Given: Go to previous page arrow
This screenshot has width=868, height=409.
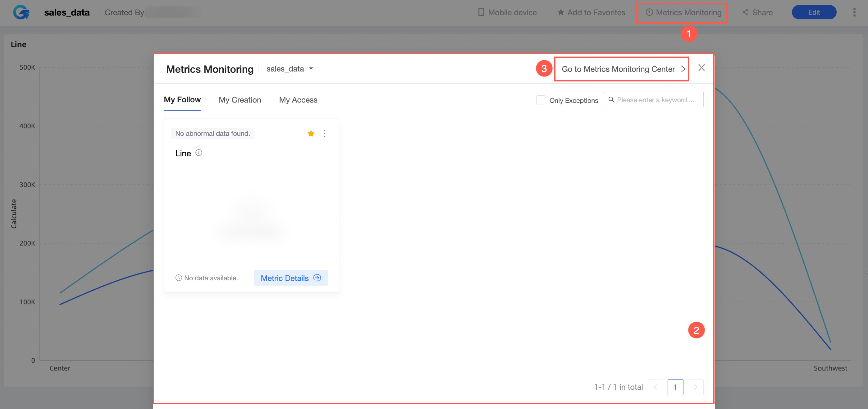Looking at the screenshot, I should 656,387.
